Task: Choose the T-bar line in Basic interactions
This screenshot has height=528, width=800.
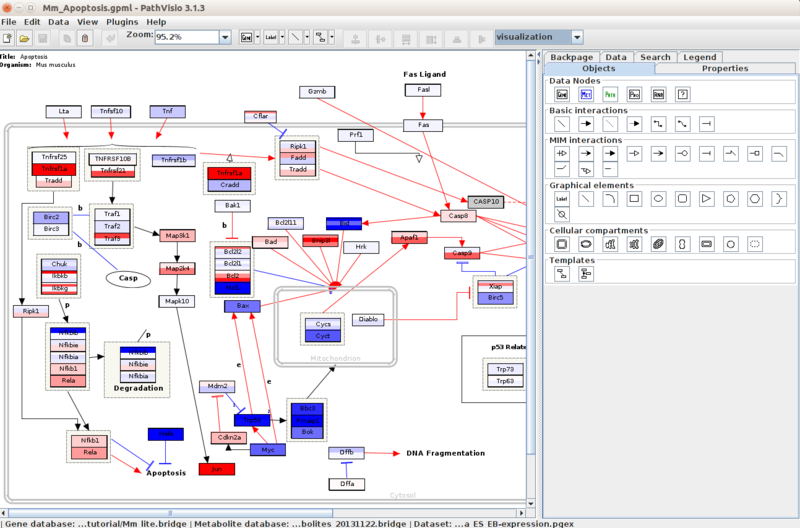Action: click(707, 124)
